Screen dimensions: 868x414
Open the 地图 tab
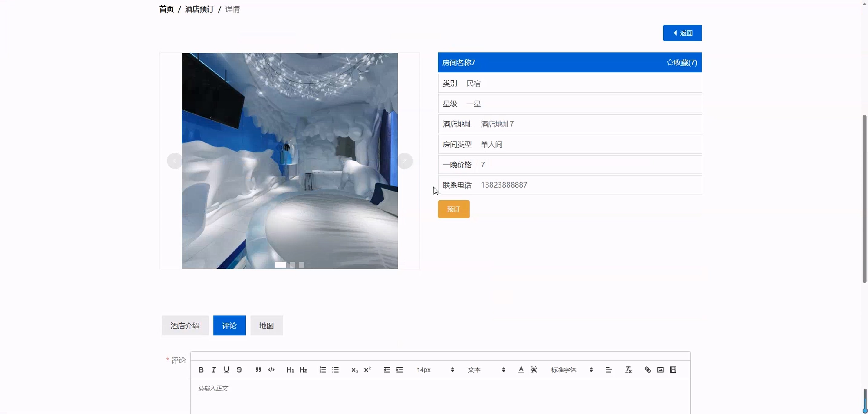[266, 325]
